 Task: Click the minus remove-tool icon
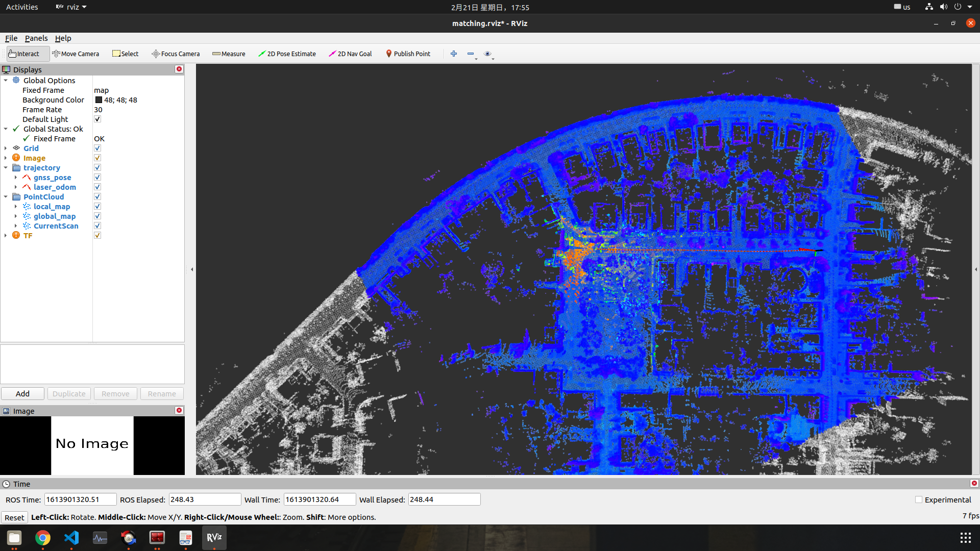click(x=471, y=54)
